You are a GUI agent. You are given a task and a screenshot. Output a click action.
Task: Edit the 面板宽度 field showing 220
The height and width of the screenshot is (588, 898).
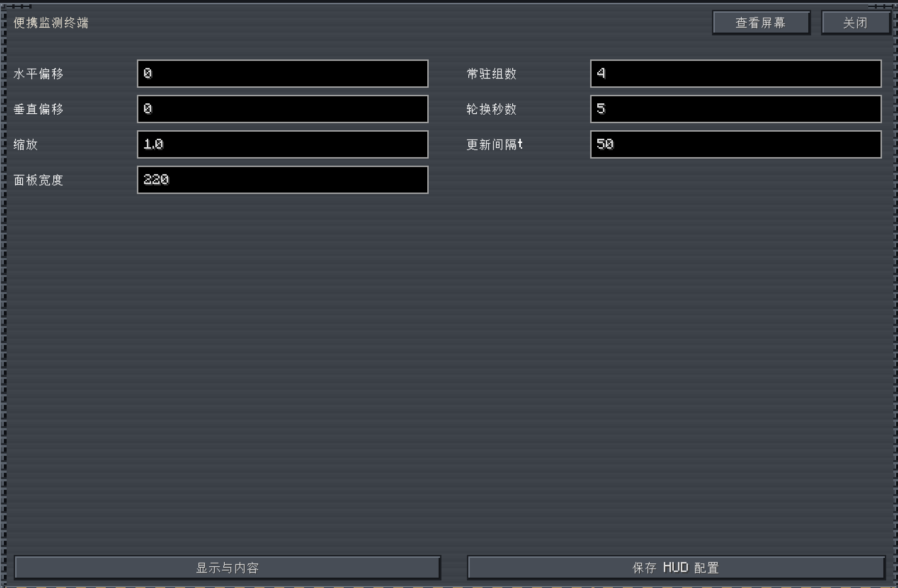[x=283, y=180]
